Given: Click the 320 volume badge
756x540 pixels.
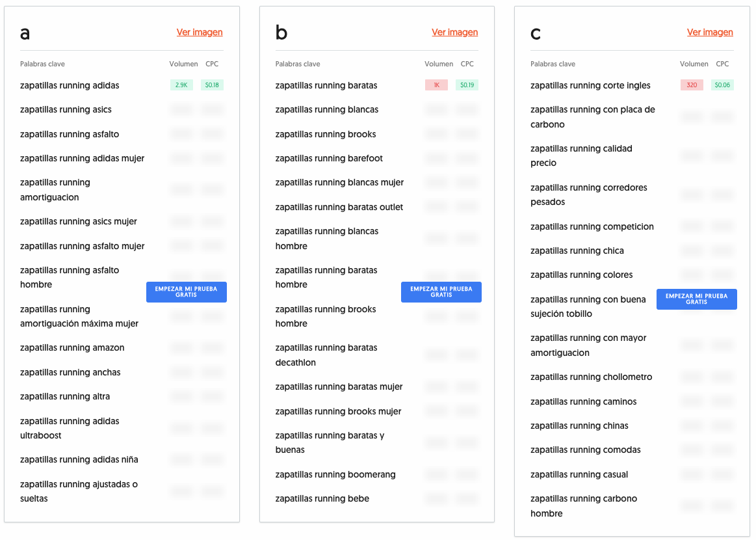Looking at the screenshot, I should [692, 85].
